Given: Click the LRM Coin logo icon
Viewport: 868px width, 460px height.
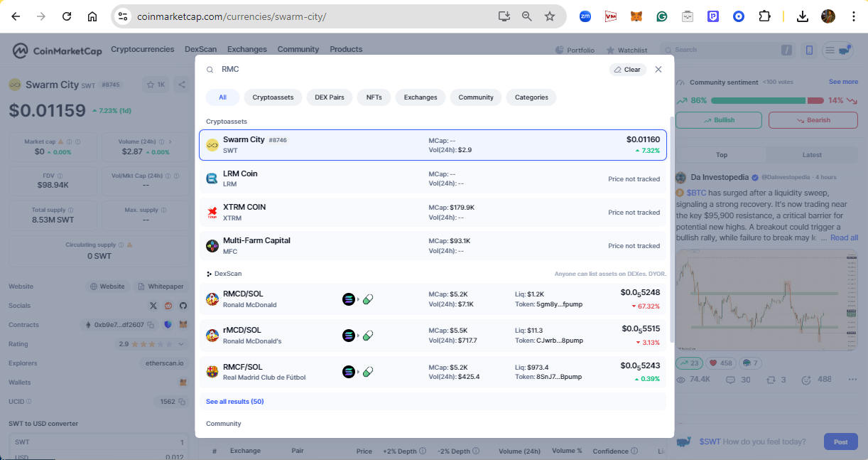Looking at the screenshot, I should (x=212, y=178).
